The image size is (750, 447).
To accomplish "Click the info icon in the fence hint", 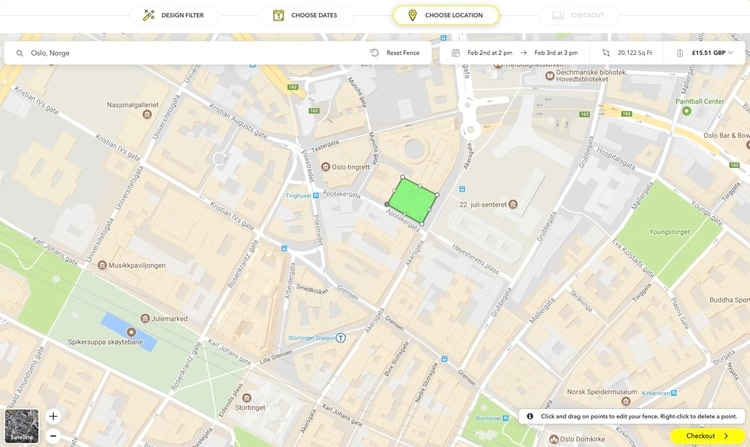I will tap(530, 416).
